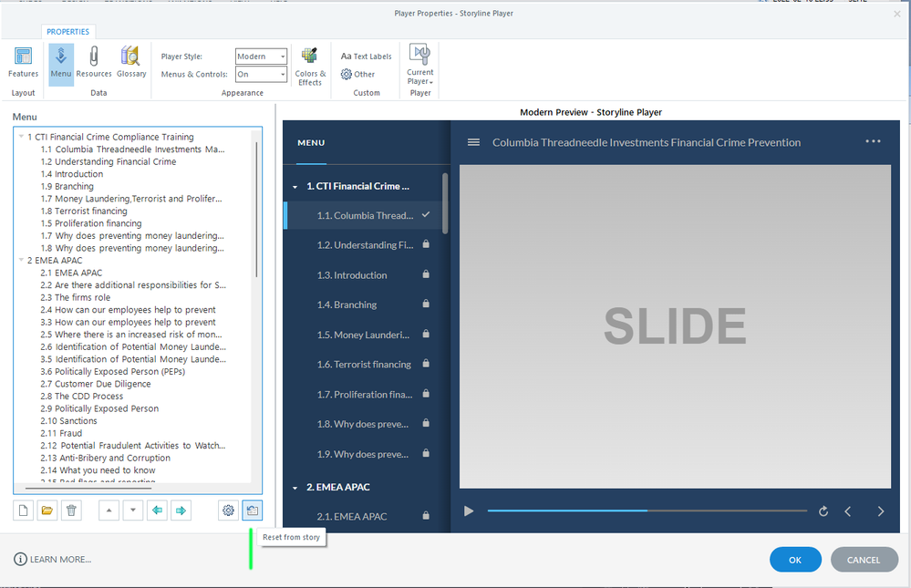Click the Features icon in the ribbon
This screenshot has height=588, width=911.
pos(23,62)
